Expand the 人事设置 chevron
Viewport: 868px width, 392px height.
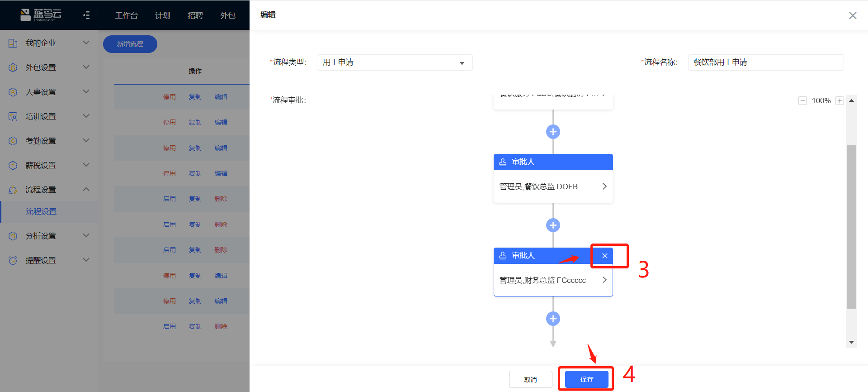click(x=86, y=91)
